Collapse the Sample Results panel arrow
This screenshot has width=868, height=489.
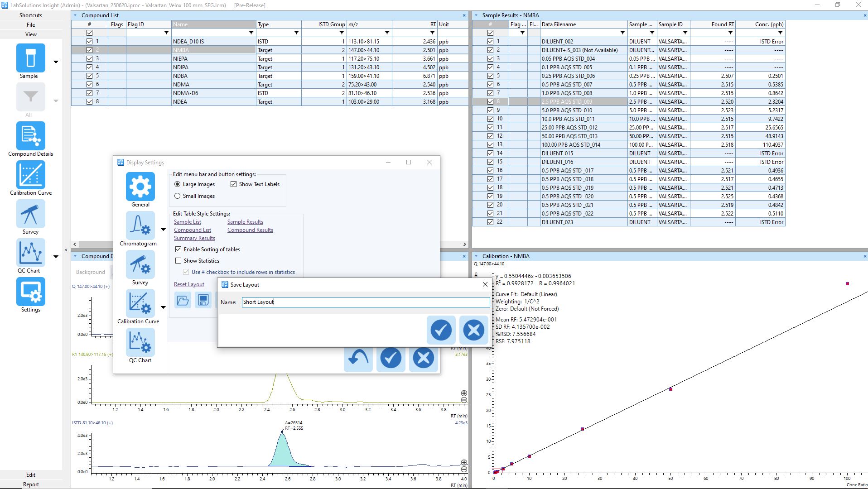pyautogui.click(x=476, y=15)
